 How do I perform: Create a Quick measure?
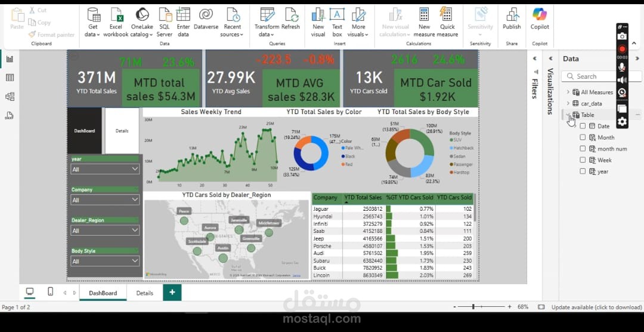[x=447, y=22]
